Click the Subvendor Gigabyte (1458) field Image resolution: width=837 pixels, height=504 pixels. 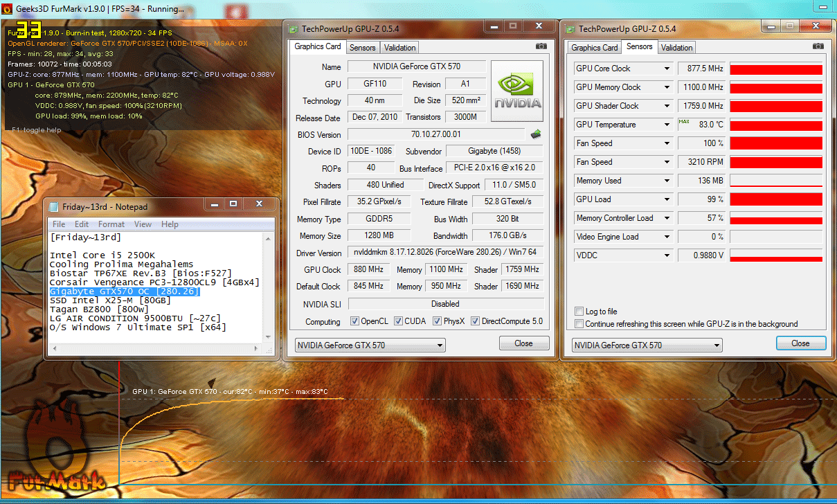pyautogui.click(x=494, y=151)
